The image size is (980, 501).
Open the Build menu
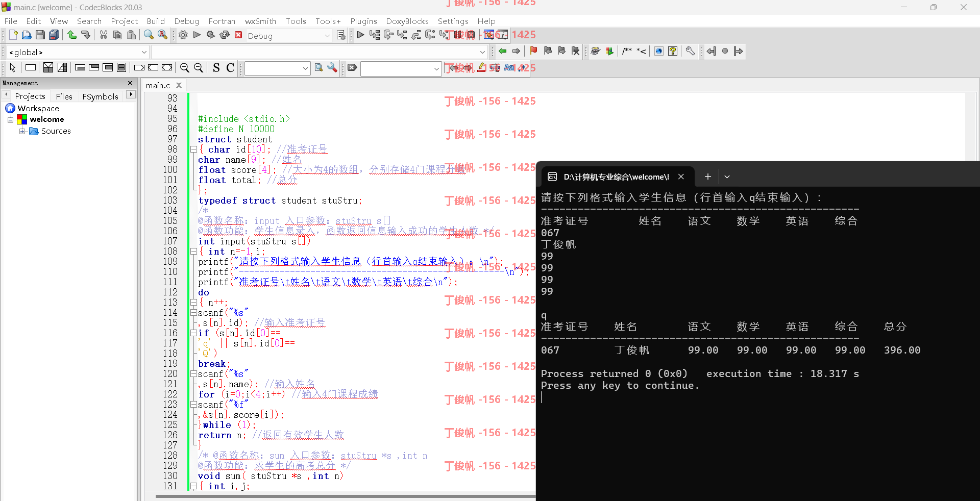coord(156,21)
